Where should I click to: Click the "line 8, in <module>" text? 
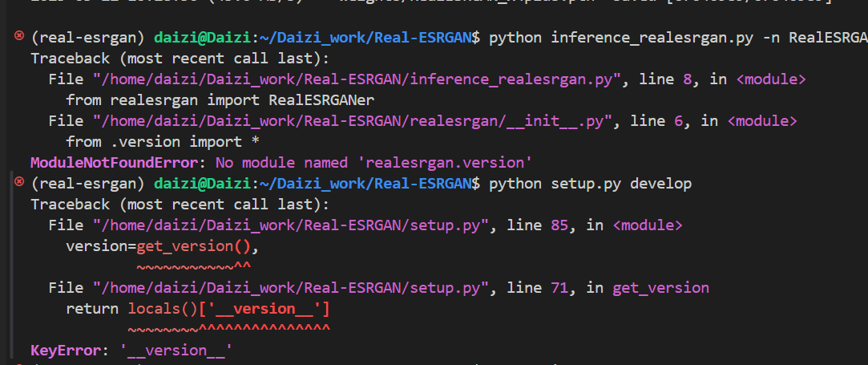click(722, 79)
